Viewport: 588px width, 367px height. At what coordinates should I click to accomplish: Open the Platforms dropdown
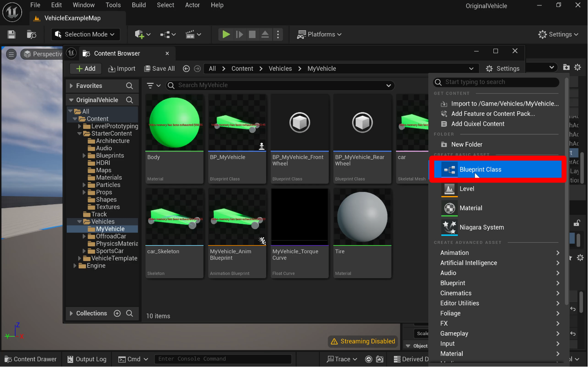pyautogui.click(x=319, y=34)
